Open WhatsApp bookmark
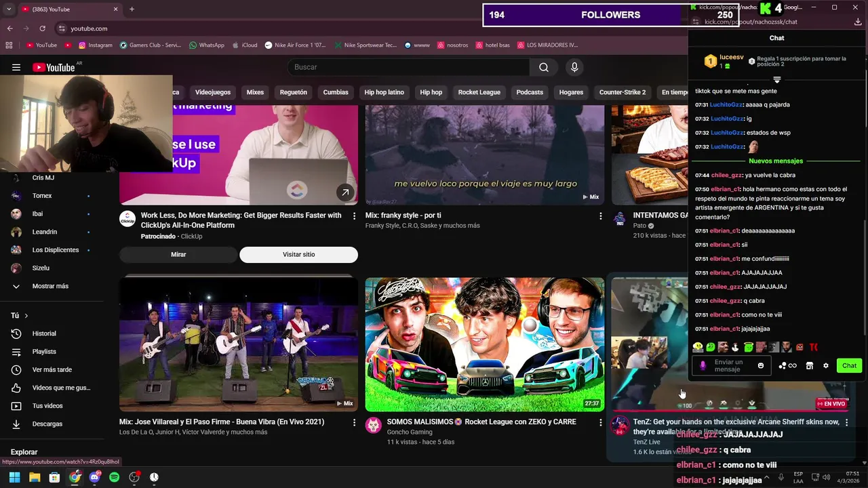The height and width of the screenshot is (488, 868). tap(206, 45)
